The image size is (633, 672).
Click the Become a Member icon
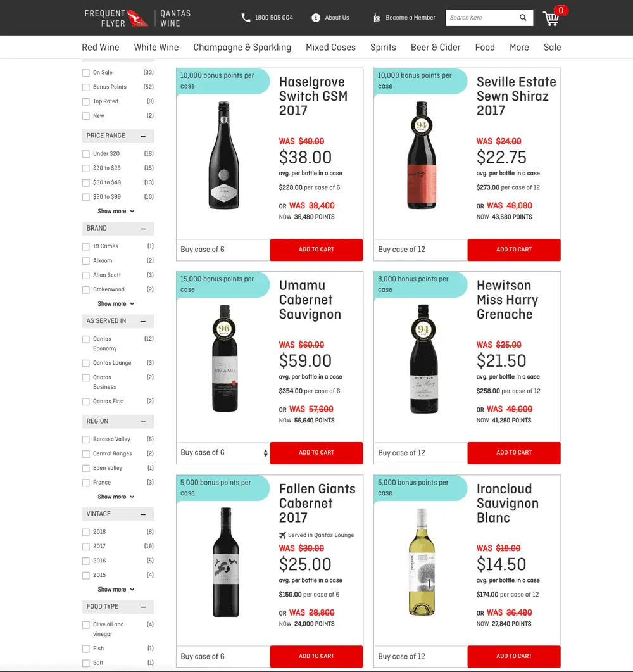coord(377,18)
